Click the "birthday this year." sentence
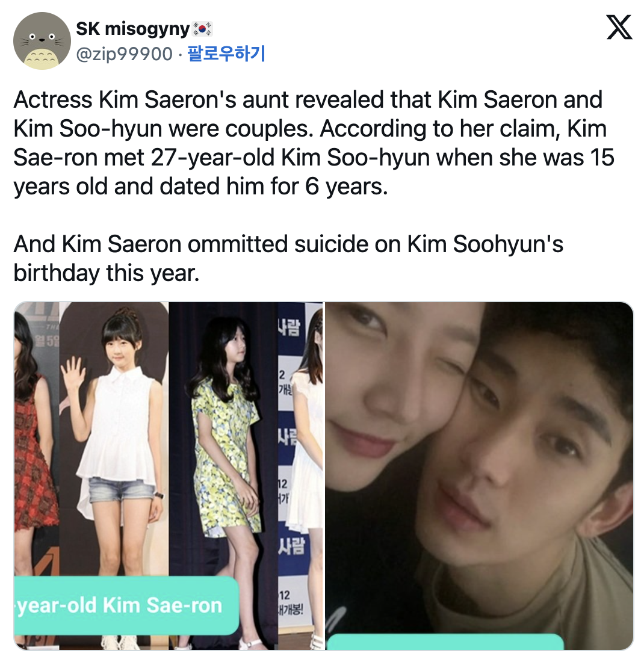The height and width of the screenshot is (662, 644). (107, 273)
